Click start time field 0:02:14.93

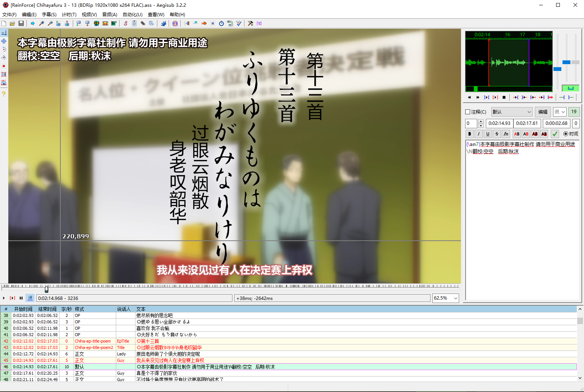click(499, 123)
